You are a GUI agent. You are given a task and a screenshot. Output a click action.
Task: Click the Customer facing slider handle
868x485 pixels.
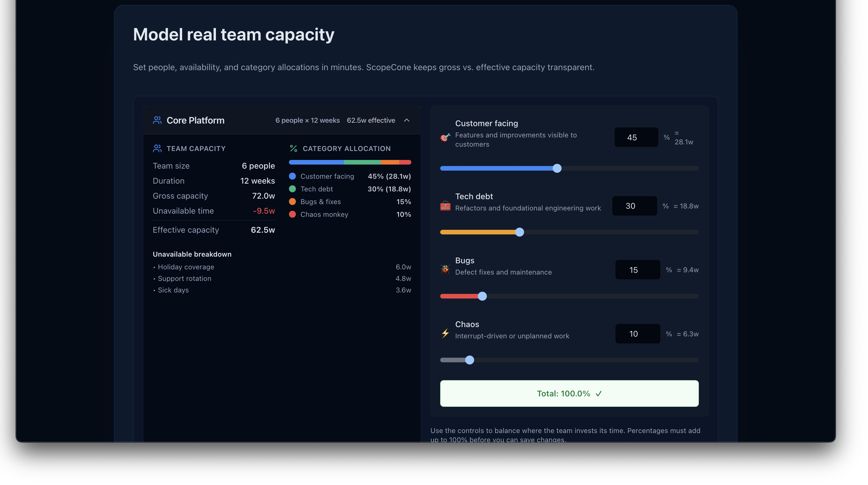pyautogui.click(x=557, y=168)
